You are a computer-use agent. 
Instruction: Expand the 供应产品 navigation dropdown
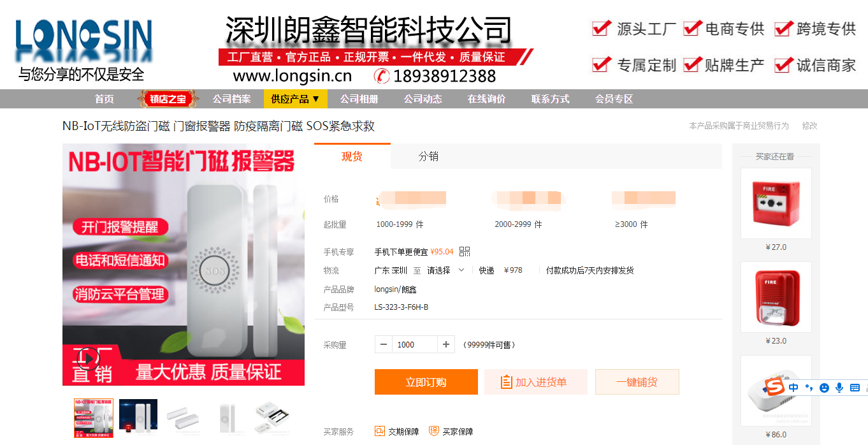click(296, 99)
